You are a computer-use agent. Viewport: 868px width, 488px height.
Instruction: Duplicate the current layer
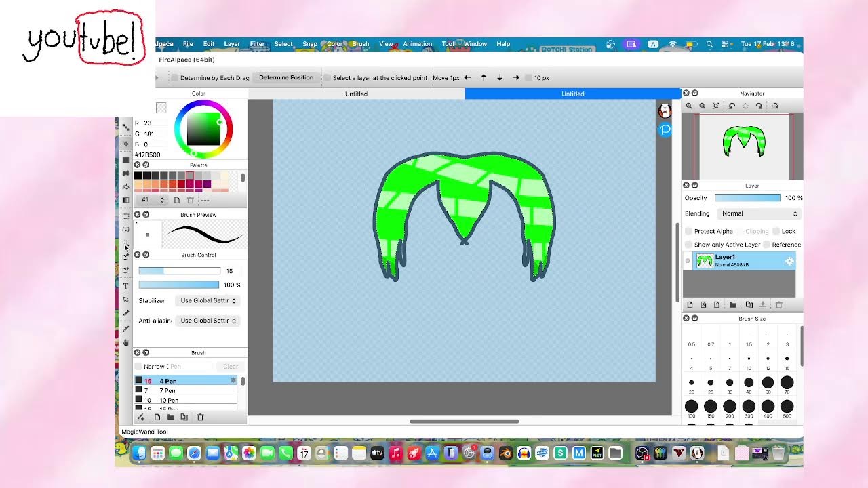749,305
